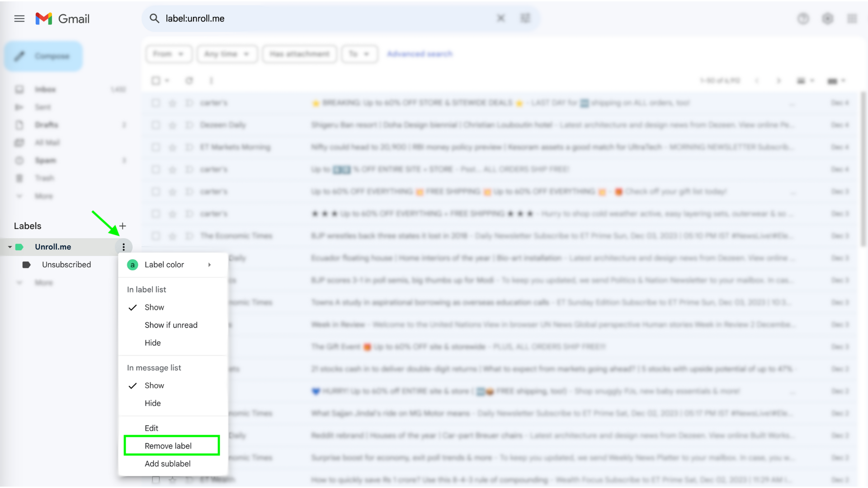Select 'Hide' under In message list

click(152, 404)
